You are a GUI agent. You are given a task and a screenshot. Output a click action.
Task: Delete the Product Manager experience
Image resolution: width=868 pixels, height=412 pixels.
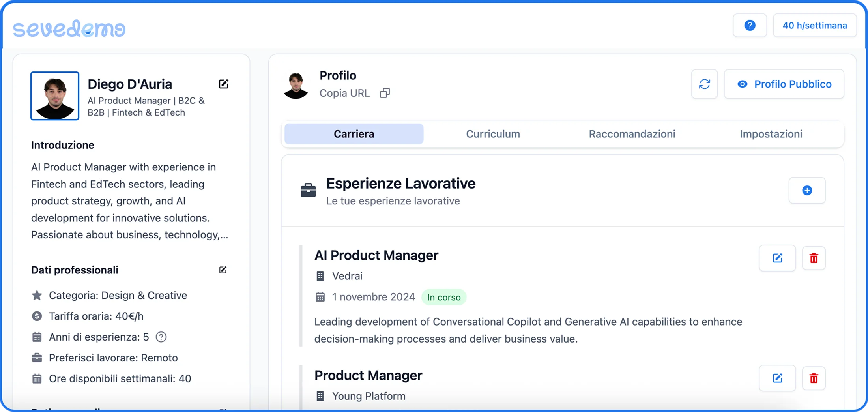click(814, 378)
